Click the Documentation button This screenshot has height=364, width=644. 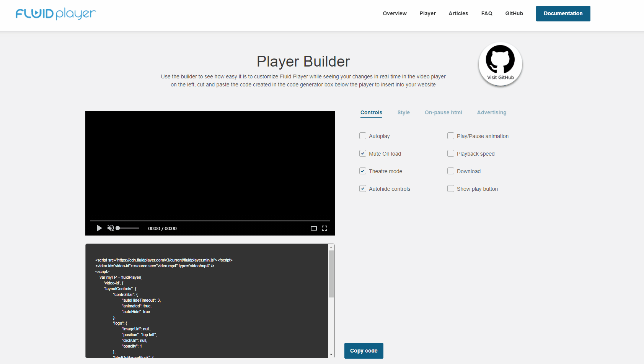coord(563,13)
